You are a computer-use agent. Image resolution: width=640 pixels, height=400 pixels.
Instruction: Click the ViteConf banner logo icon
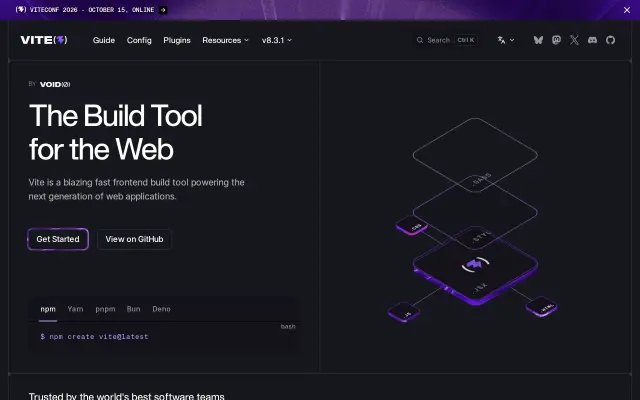click(21, 9)
